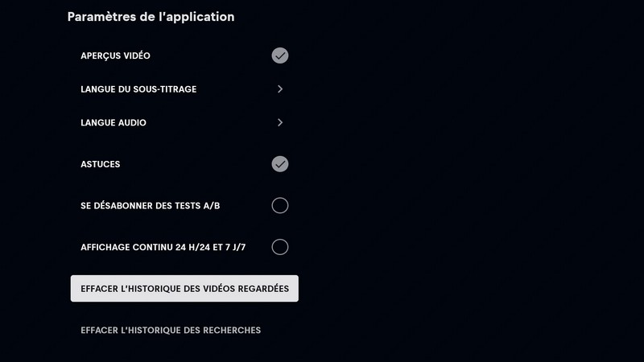Expand the audio language chevron
The height and width of the screenshot is (362, 644).
pos(280,123)
